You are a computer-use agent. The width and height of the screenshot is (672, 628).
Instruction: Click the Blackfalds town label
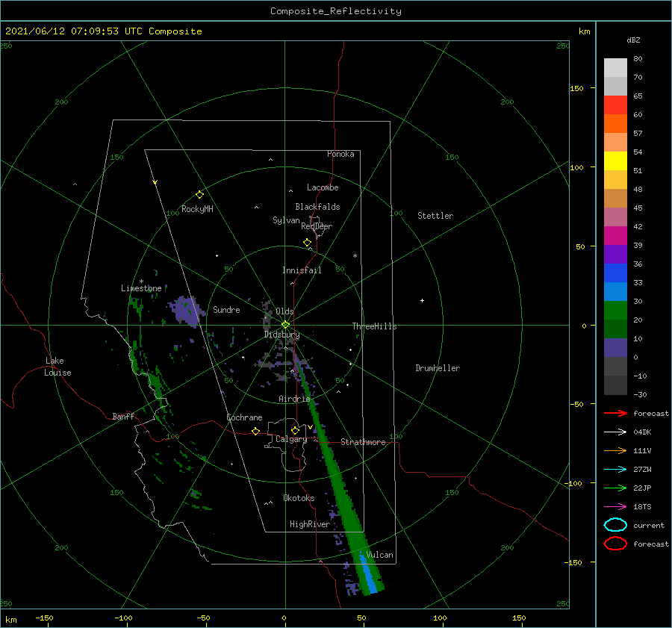coord(317,207)
